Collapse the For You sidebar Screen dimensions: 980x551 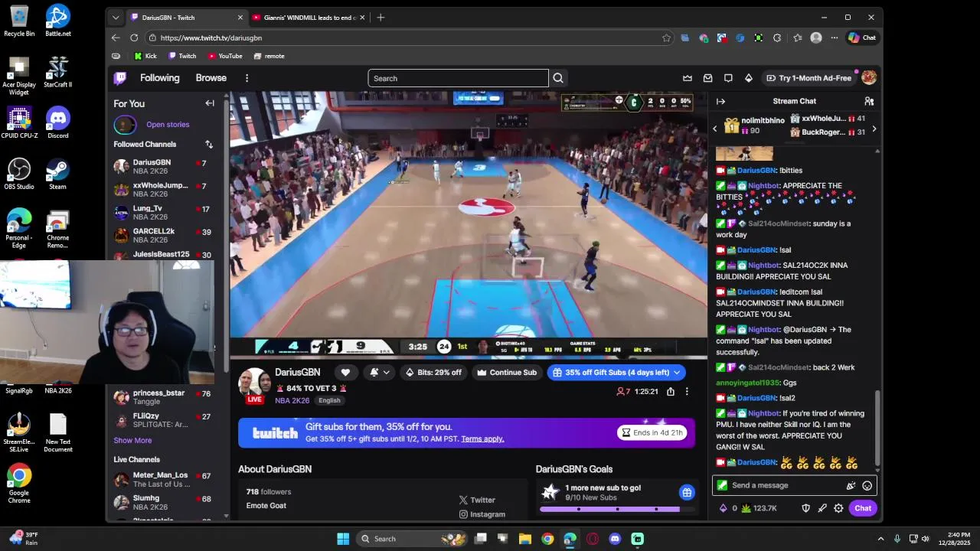click(x=210, y=103)
